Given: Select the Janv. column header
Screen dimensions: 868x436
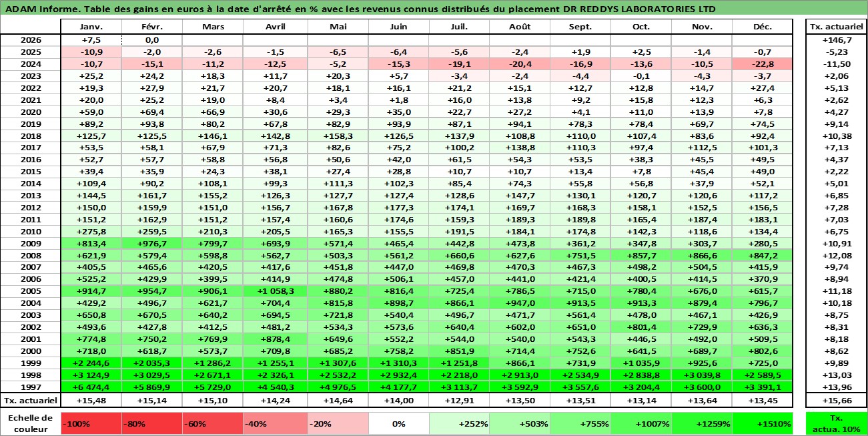Looking at the screenshot, I should (91, 27).
